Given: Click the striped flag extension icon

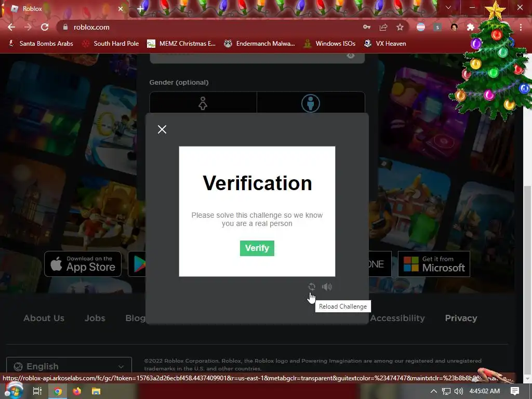Looking at the screenshot, I should tap(421, 27).
